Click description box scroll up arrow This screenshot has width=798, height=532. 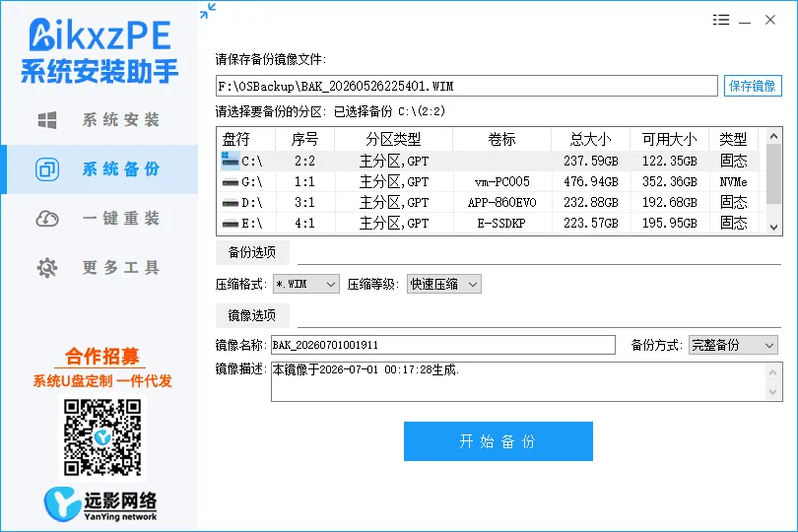[x=773, y=372]
